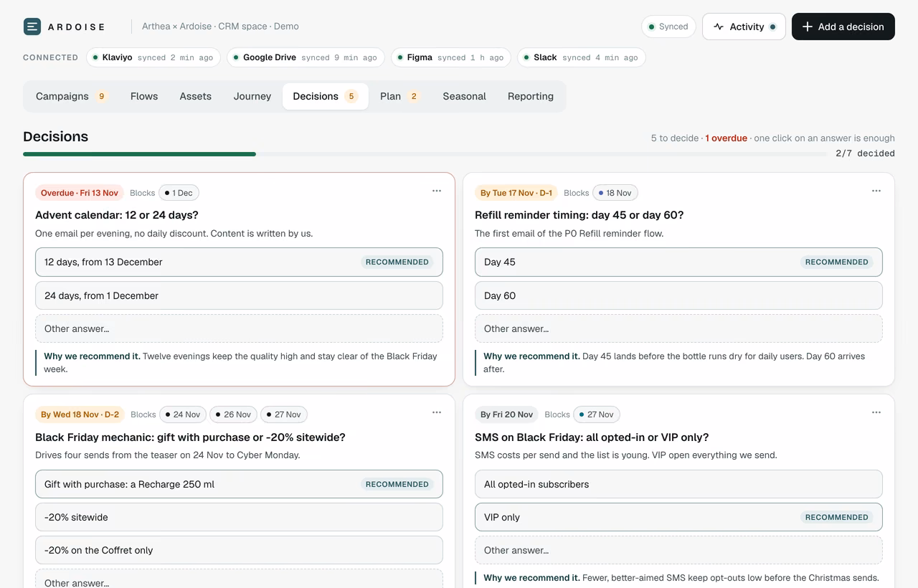Open the Black Friday mechanic card ellipsis menu
Screen dimensions: 918x588
437,412
